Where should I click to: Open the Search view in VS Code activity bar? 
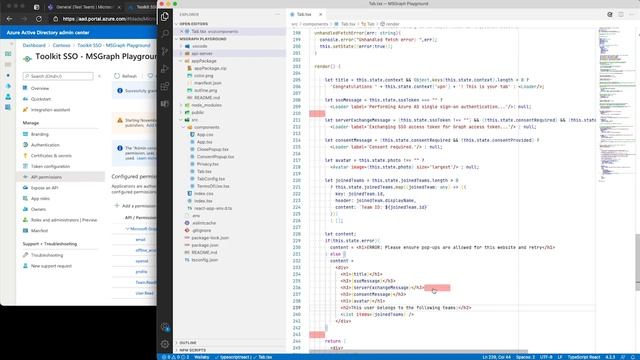(165, 33)
